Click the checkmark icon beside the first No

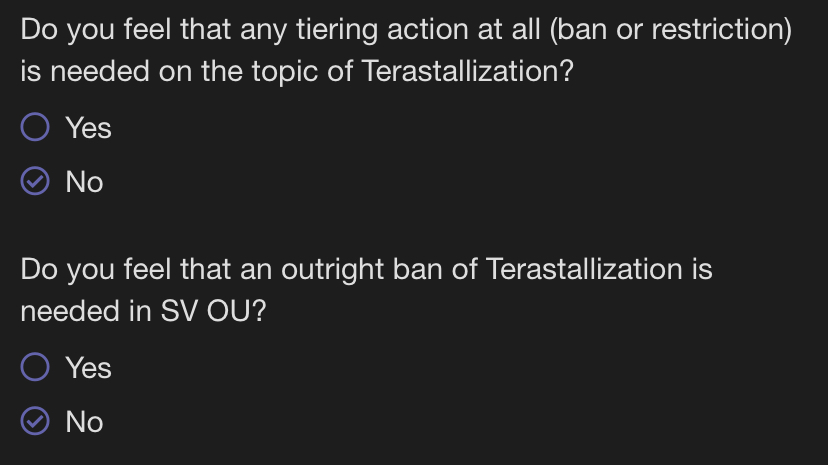coord(35,181)
